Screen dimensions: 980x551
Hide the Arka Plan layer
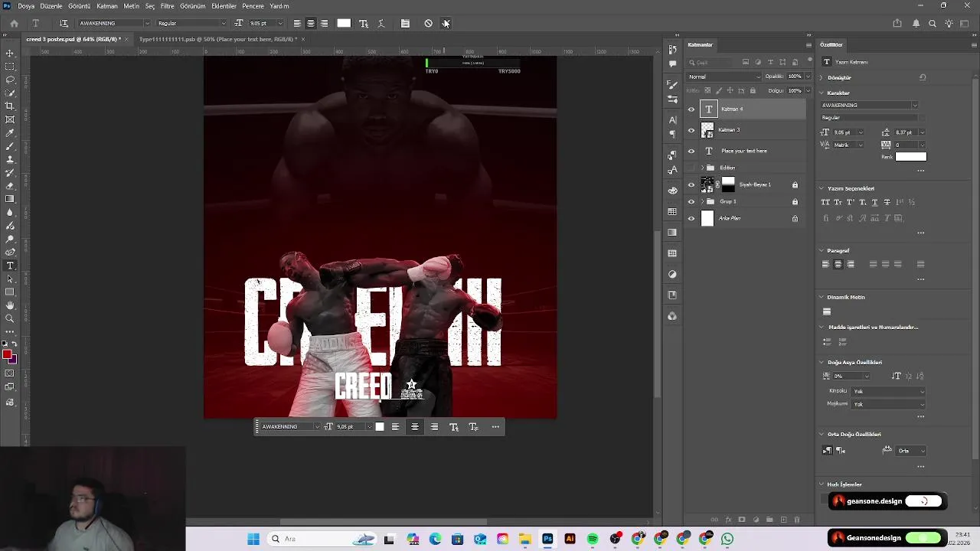point(691,218)
